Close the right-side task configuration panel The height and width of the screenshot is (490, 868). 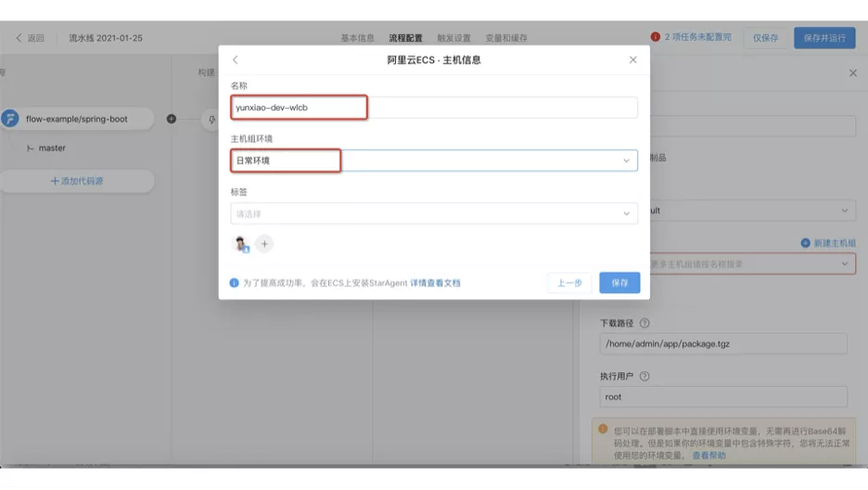pyautogui.click(x=853, y=73)
